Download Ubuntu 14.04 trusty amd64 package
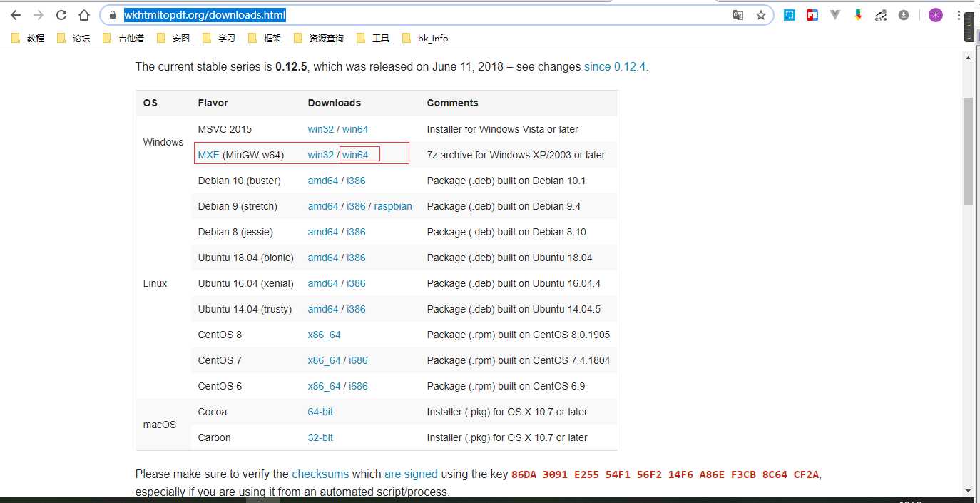Viewport: 980px width, 503px height. click(x=323, y=309)
